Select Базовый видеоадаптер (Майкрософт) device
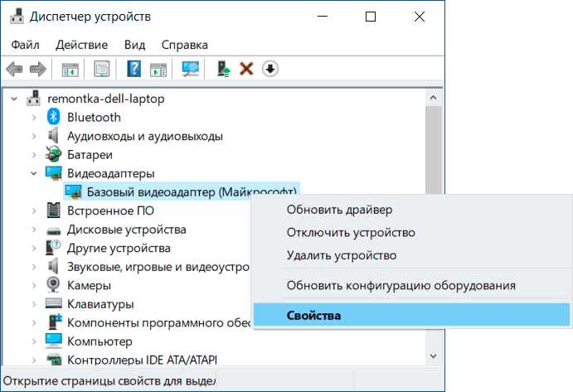 point(192,191)
